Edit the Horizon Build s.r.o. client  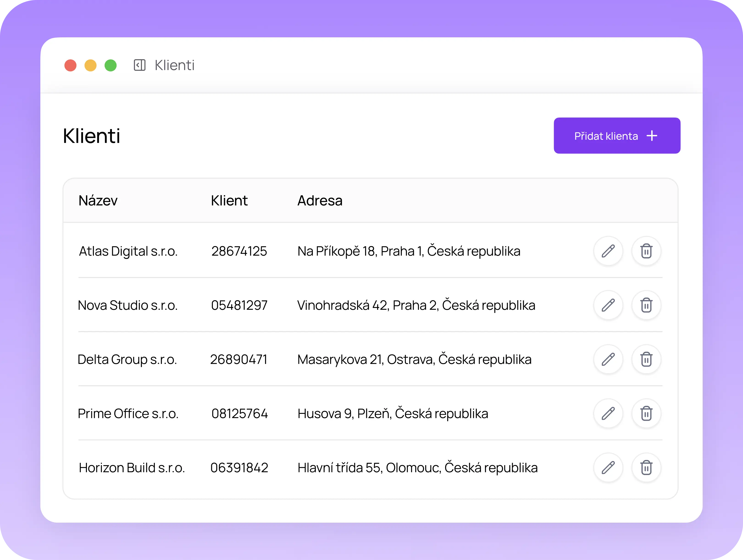(x=608, y=468)
